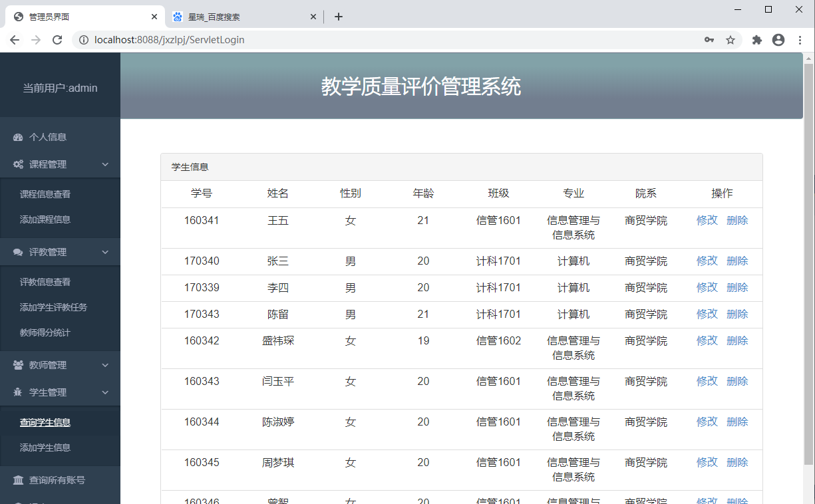
Task: Collapse the 评教管理 chevron
Action: pyautogui.click(x=105, y=252)
